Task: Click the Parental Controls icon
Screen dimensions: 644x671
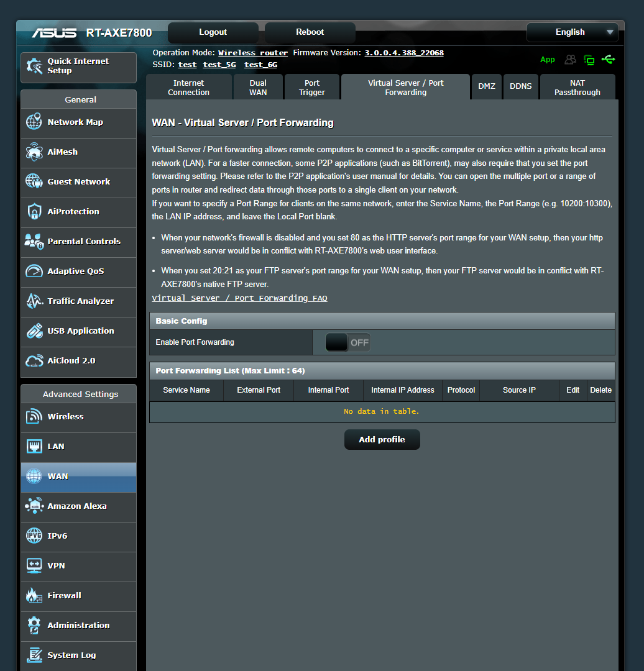Action: coord(34,241)
